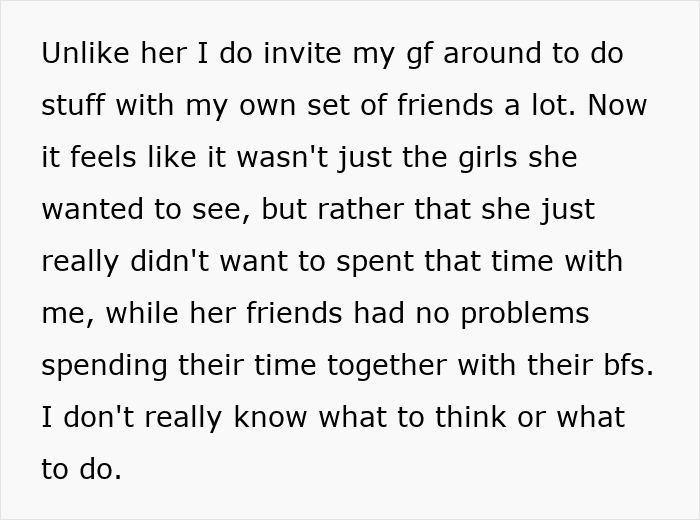Click the word "problems" in the text
The height and width of the screenshot is (520, 700).
[525, 314]
